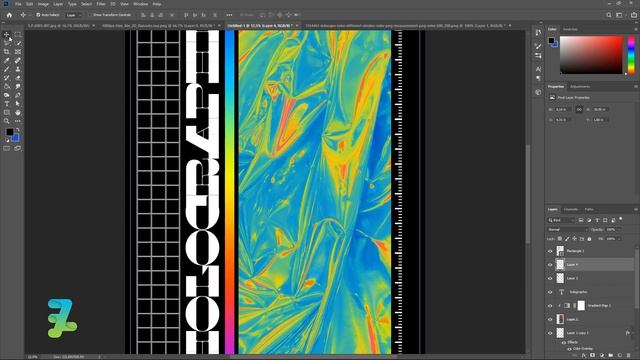Open the Layers panel menu
The image size is (640, 360).
tap(636, 209)
